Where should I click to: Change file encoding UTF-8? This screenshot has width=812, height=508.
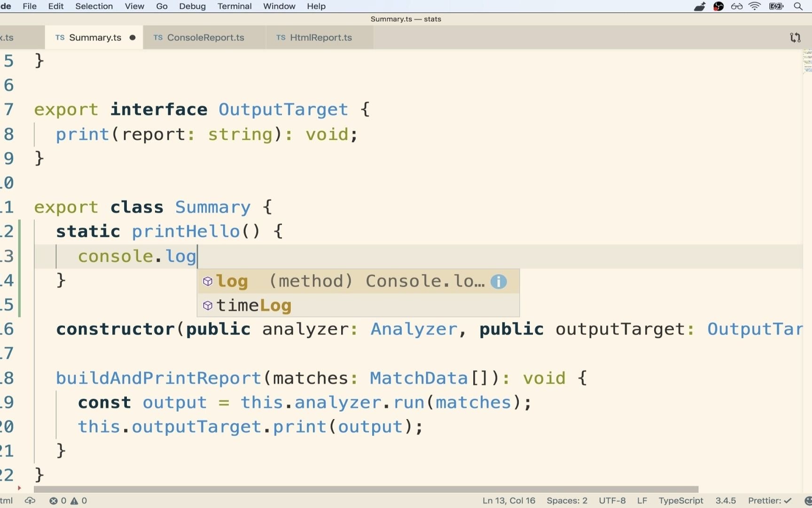612,500
